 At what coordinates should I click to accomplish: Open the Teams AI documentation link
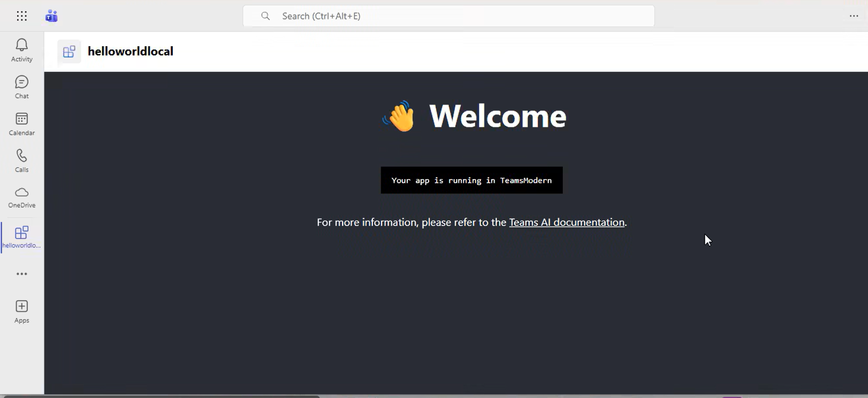click(566, 222)
